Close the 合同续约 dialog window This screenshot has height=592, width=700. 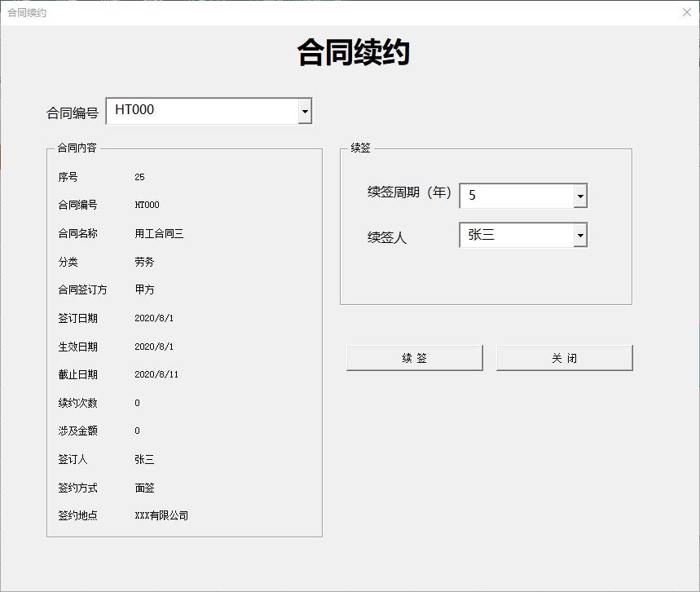click(687, 12)
